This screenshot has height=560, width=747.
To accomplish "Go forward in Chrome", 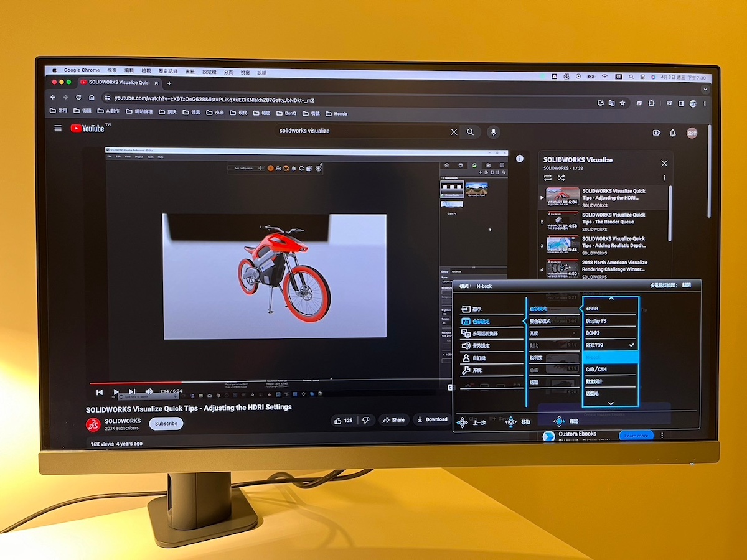I will [x=66, y=98].
